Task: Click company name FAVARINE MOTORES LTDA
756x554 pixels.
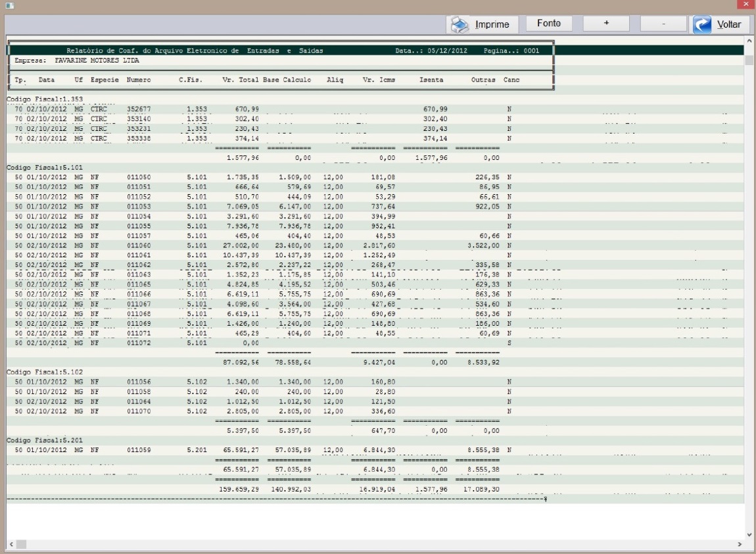Action: pyautogui.click(x=97, y=61)
